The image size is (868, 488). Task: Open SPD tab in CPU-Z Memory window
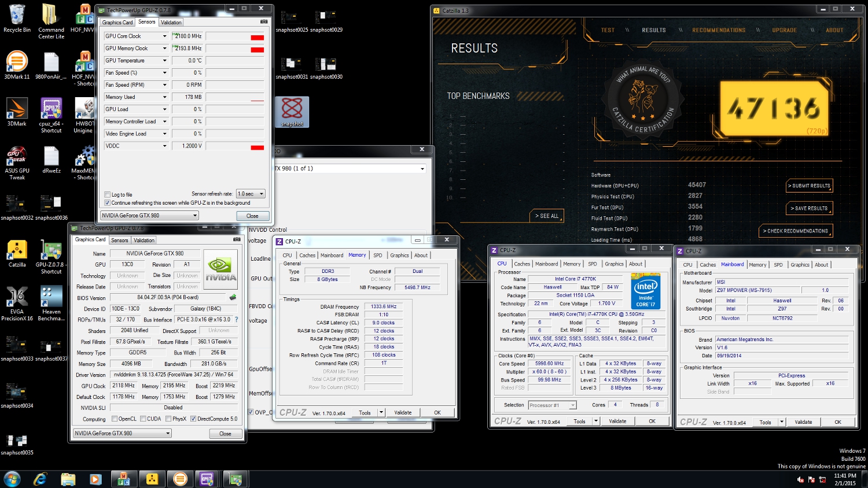pyautogui.click(x=377, y=255)
